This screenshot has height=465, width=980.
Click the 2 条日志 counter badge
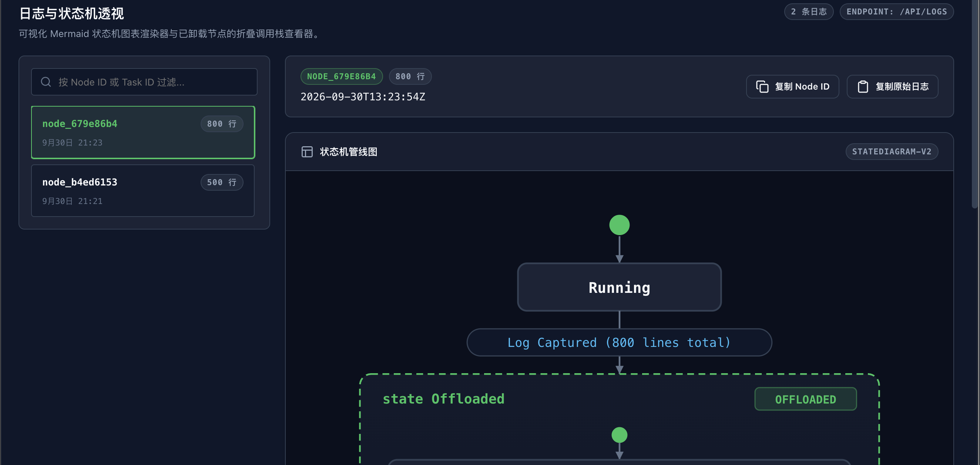tap(808, 11)
